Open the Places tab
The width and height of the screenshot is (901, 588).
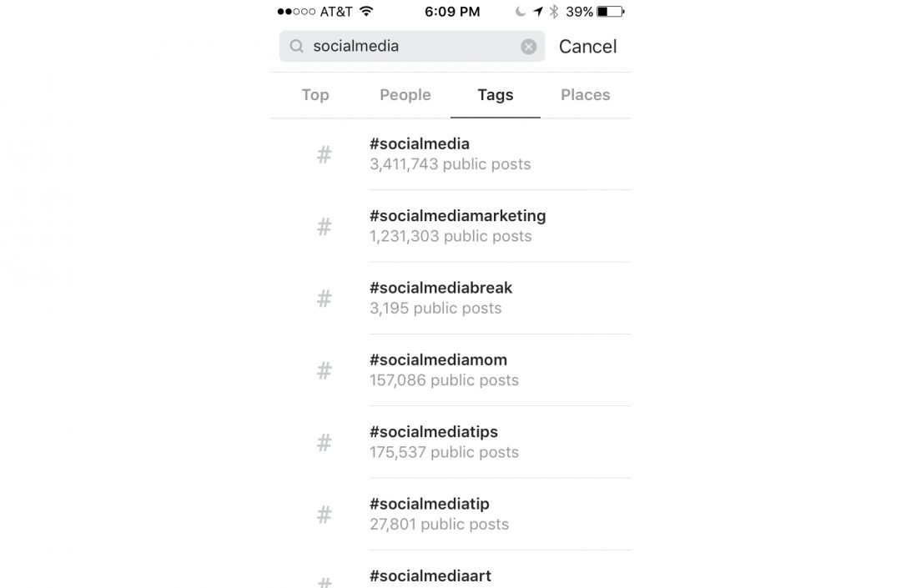tap(585, 95)
